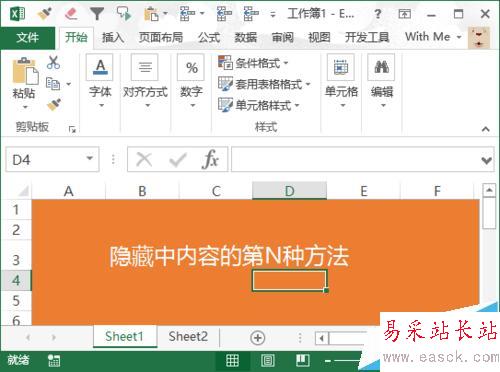The width and height of the screenshot is (500, 372).
Task: Click the Paste clipboard icon
Action: point(25,71)
